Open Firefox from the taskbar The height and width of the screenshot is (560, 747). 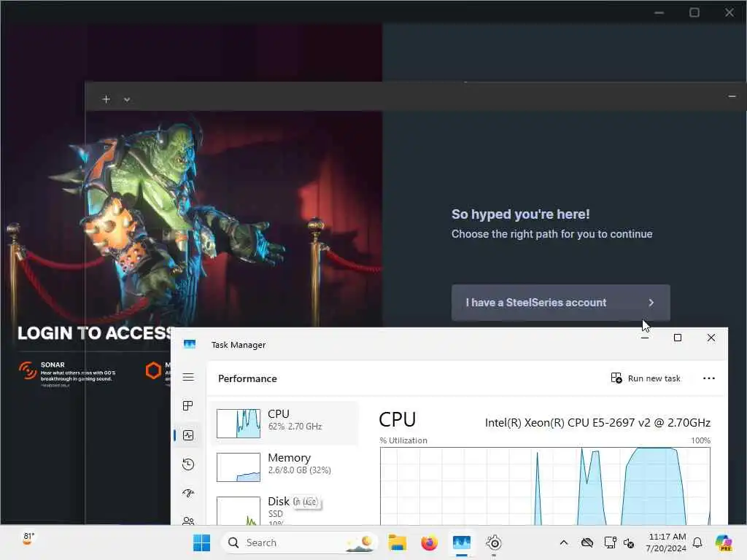429,542
